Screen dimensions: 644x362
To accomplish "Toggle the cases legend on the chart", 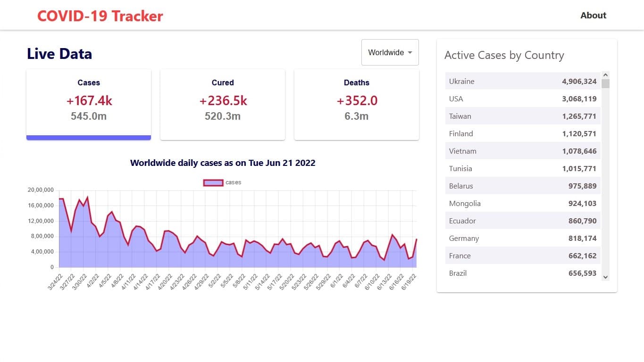I will 223,182.
